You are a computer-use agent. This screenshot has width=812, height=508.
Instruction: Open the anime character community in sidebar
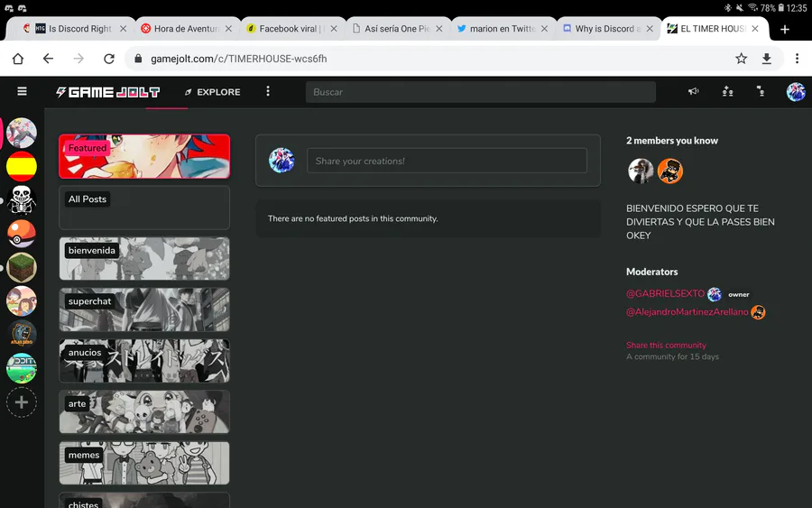coord(22,133)
